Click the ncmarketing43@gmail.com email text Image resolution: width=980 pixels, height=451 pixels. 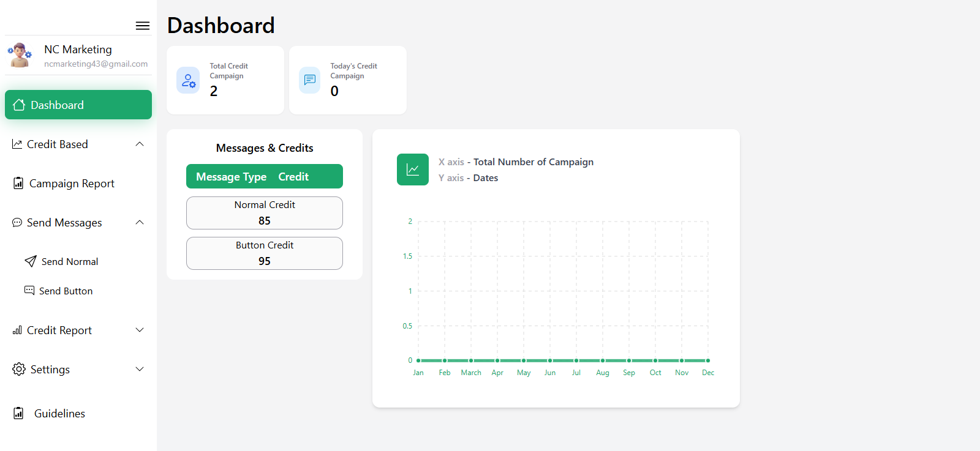click(x=96, y=64)
